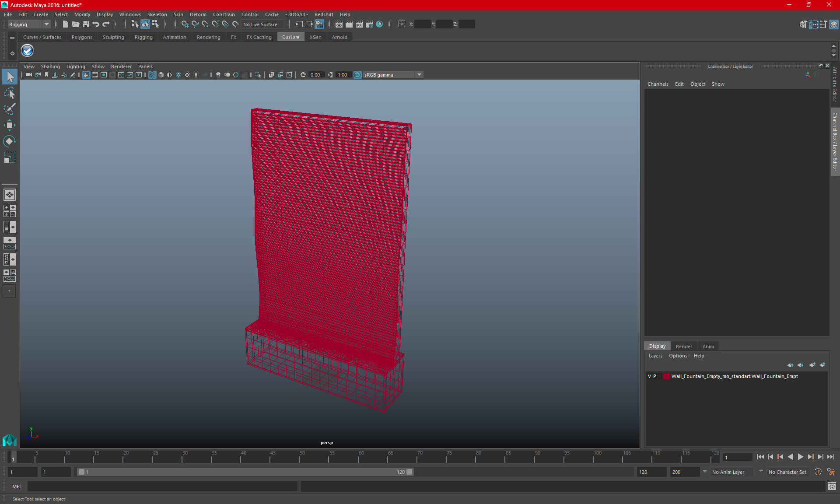Click the Sculpting tool icon

tap(114, 37)
